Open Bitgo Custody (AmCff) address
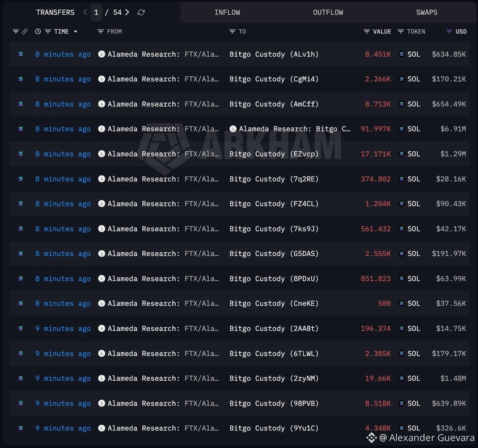The image size is (478, 448). point(274,104)
